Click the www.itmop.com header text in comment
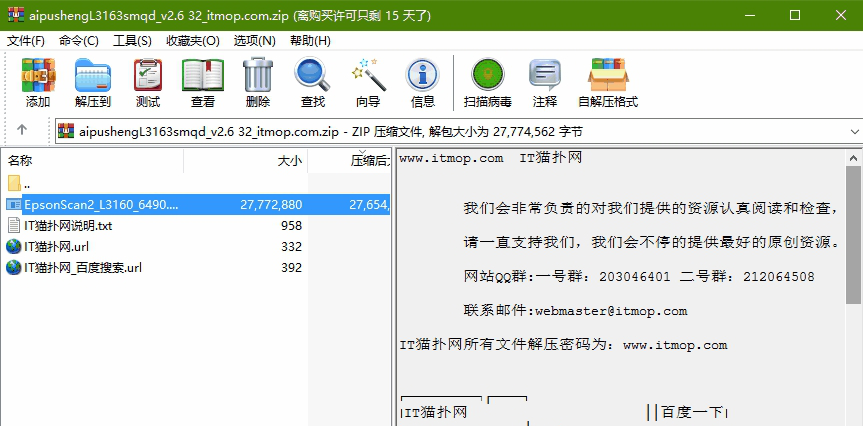The height and width of the screenshot is (443, 863). point(451,158)
